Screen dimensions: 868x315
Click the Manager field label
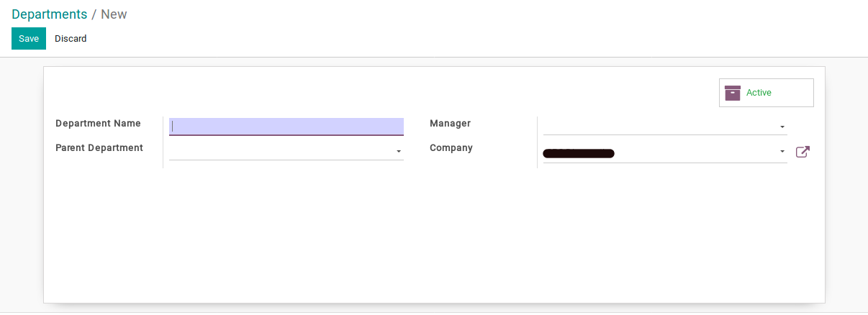pyautogui.click(x=450, y=124)
